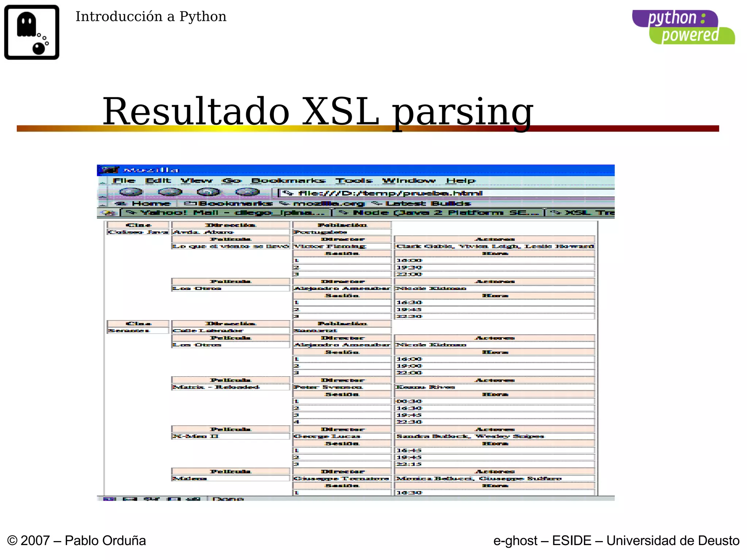
Task: Open the File menu
Action: pyautogui.click(x=124, y=181)
